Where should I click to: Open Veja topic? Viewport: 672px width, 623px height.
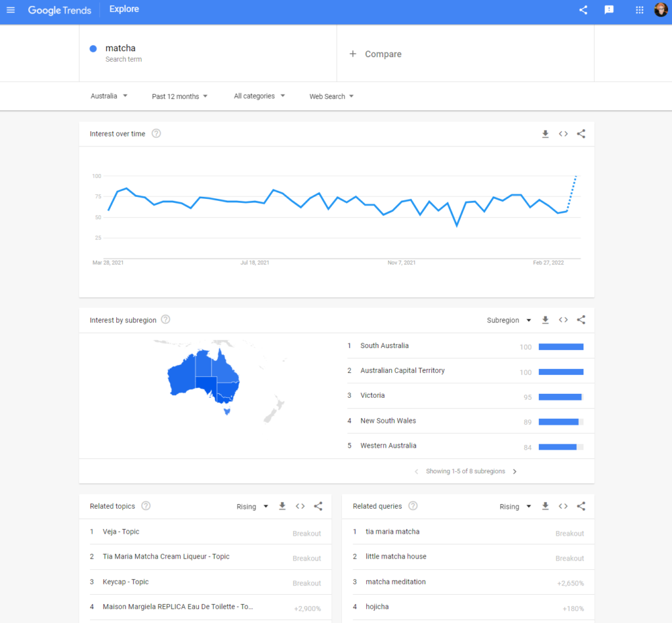[x=121, y=531]
